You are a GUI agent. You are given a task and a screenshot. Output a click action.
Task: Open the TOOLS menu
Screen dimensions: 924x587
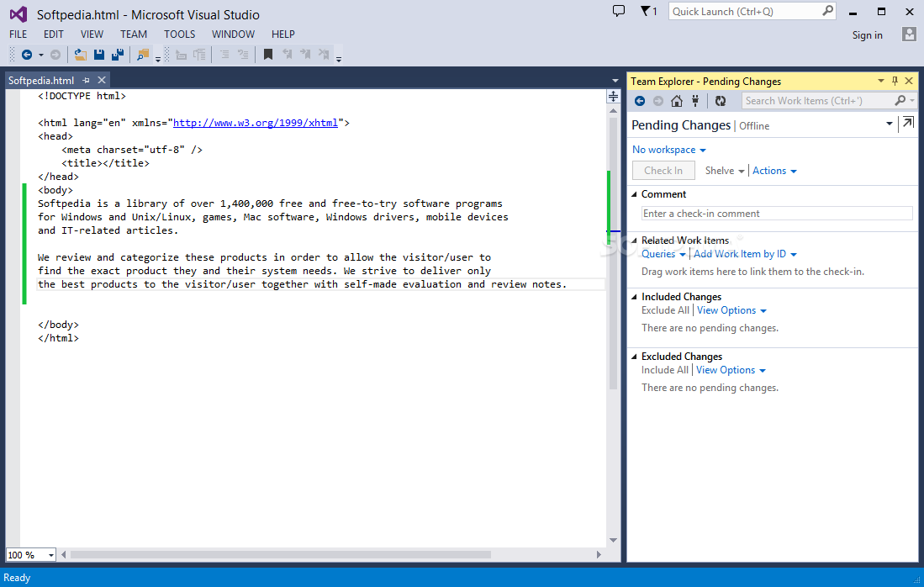click(180, 34)
